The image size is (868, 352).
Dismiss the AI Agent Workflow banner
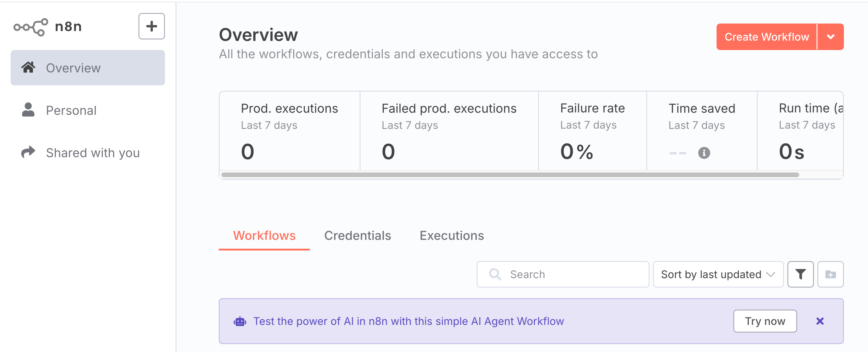[x=820, y=321]
